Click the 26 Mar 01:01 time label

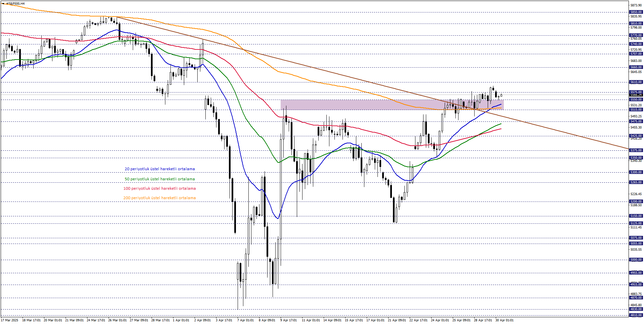click(x=117, y=320)
